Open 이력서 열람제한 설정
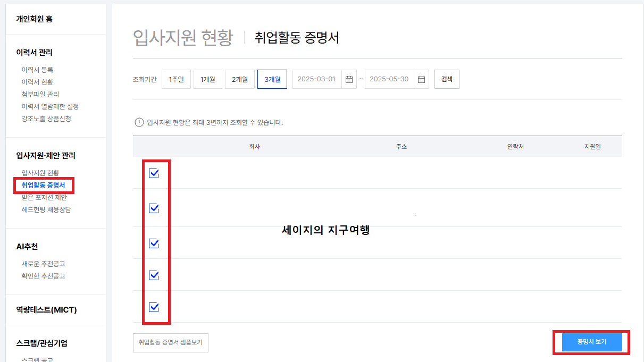Viewport: 644px width, 362px height. (50, 106)
